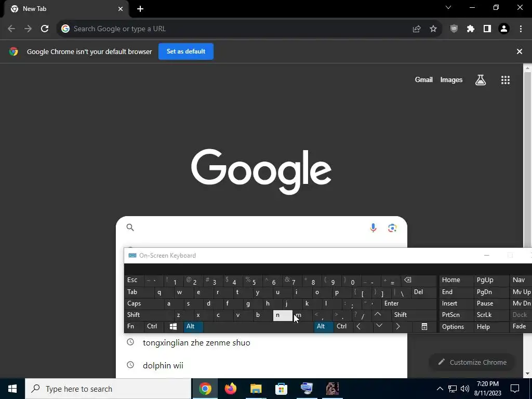The image size is (532, 399).
Task: Toggle the Fn key on keyboard
Action: tap(135, 326)
